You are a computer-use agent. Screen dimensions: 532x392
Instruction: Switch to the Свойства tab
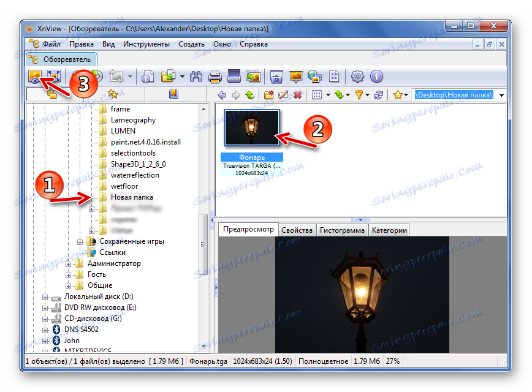point(297,230)
